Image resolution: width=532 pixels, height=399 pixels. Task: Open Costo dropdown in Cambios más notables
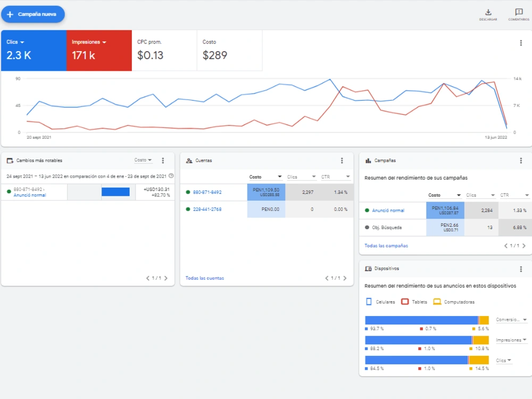click(x=143, y=160)
